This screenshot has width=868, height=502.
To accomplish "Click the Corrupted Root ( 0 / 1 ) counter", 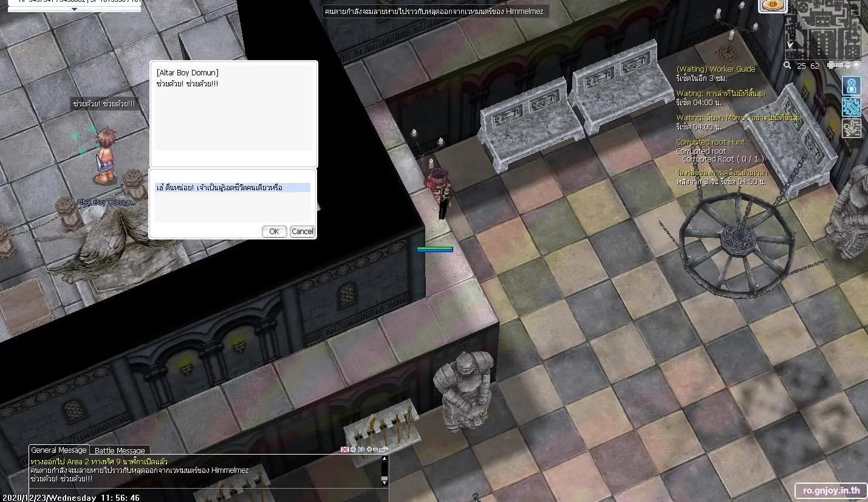I will click(x=723, y=159).
